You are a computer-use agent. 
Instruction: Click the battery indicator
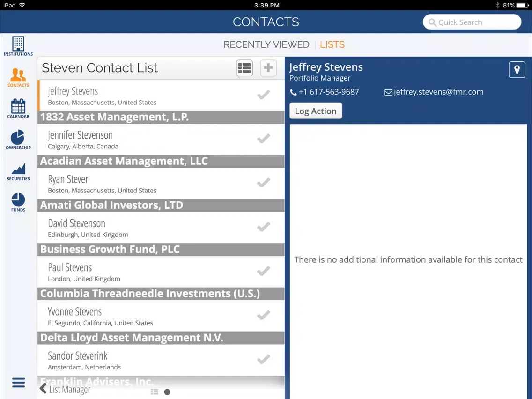pyautogui.click(x=523, y=5)
